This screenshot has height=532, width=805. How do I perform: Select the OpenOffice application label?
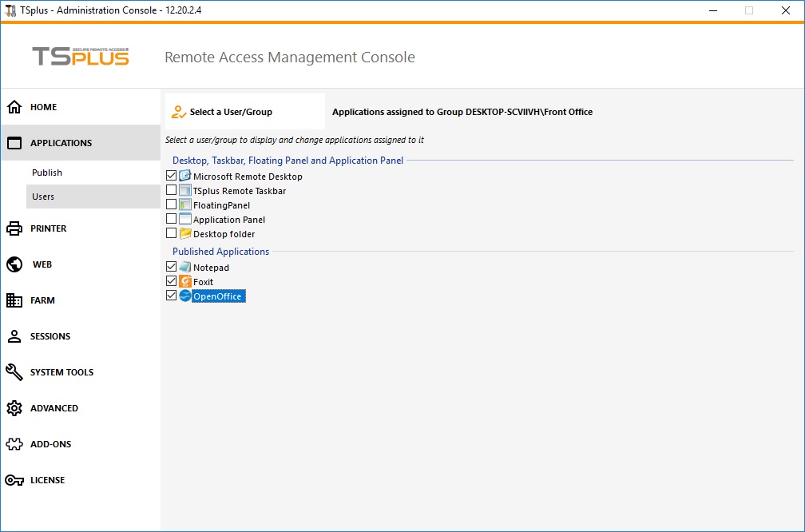(218, 296)
